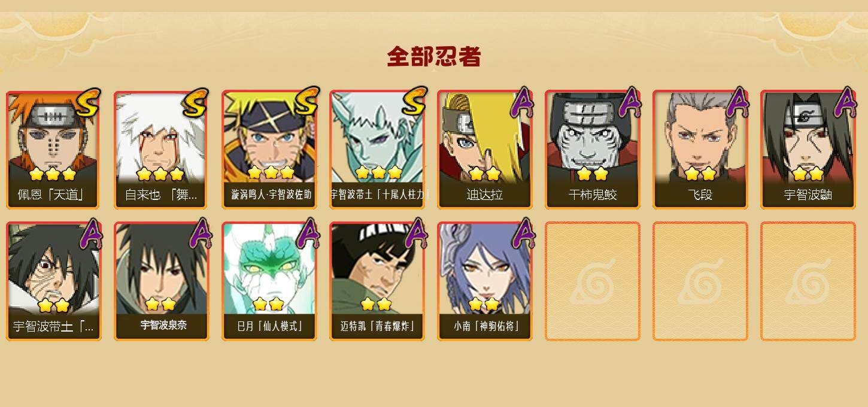Select 宇智波带土「十尾人柱力」 card

click(377, 150)
